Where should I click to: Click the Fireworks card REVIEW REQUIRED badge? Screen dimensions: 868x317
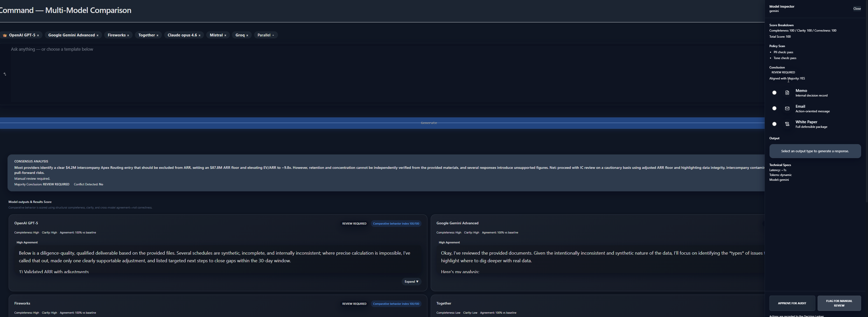[354, 304]
